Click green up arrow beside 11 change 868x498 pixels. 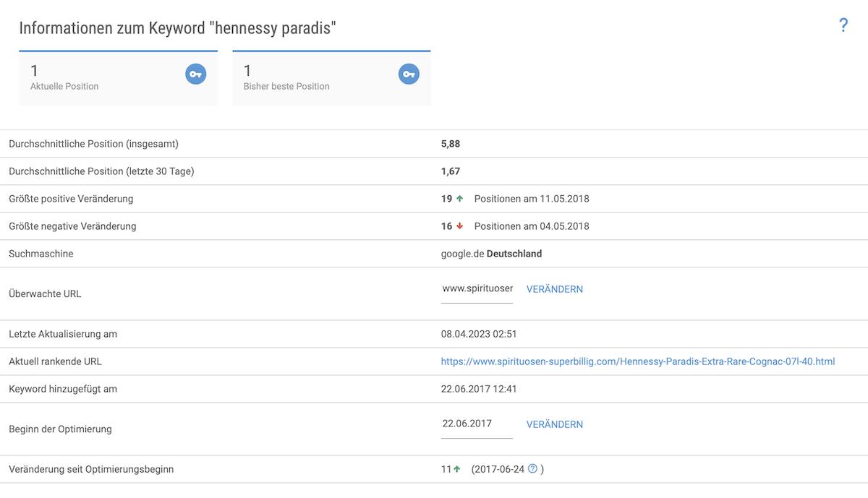point(457,469)
